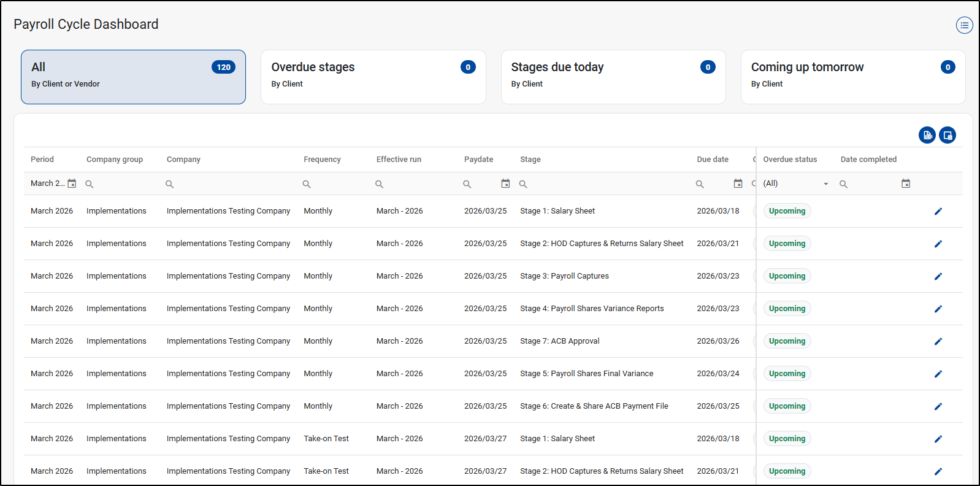
Task: Open the list menu icon top right
Action: (x=964, y=25)
